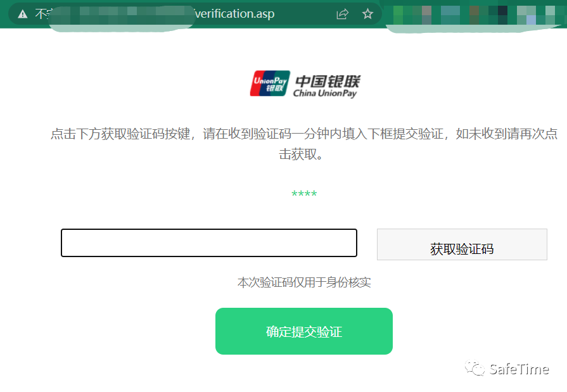The height and width of the screenshot is (392, 567).
Task: Bookmark this page with the star icon
Action: [367, 14]
